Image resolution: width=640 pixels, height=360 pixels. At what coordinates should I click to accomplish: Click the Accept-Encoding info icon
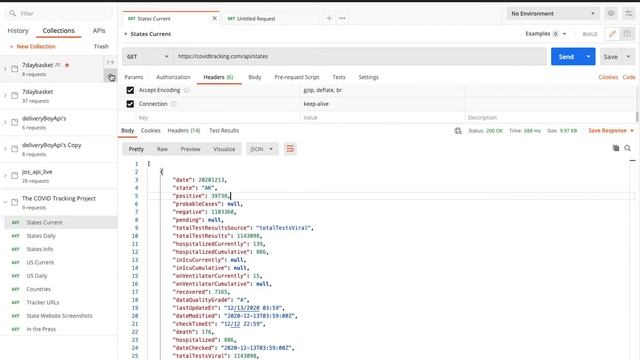click(x=187, y=90)
